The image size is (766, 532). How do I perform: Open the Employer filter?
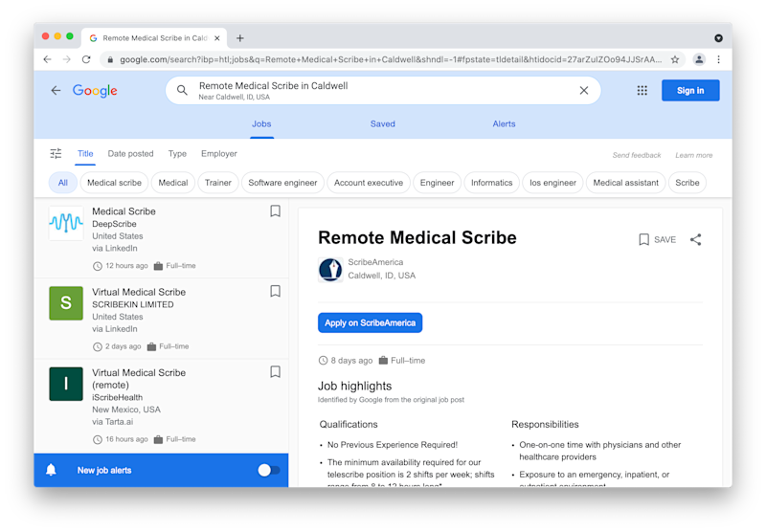click(219, 154)
